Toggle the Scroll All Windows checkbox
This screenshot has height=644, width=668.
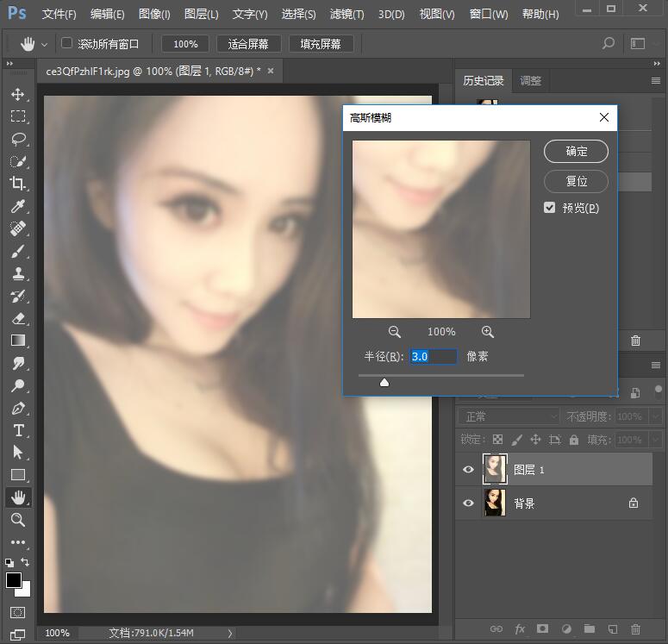pos(66,43)
